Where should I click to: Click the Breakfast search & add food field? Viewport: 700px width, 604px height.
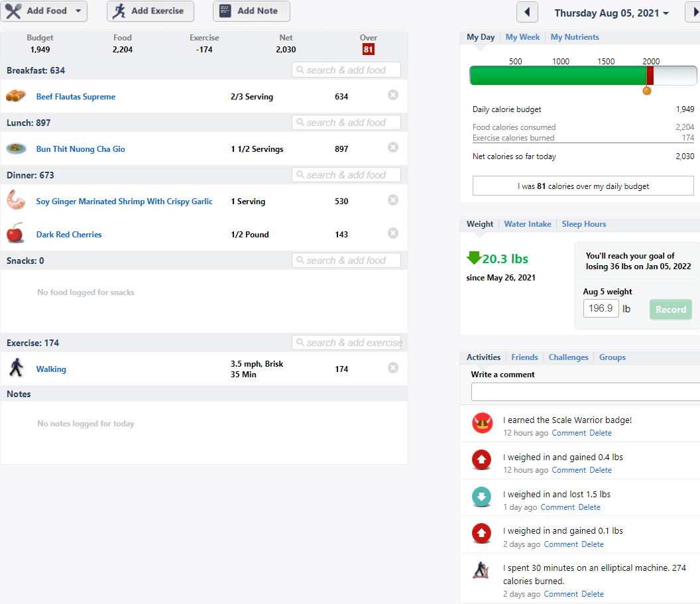346,70
